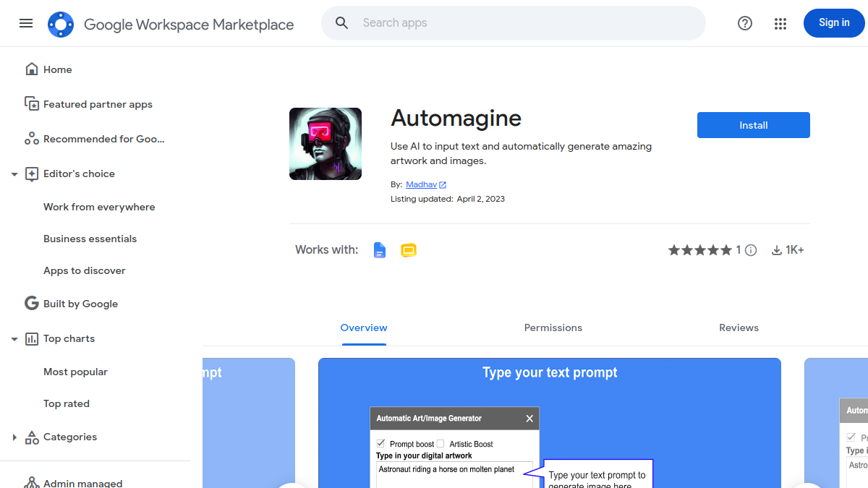Click the Home house icon
The height and width of the screenshot is (488, 868).
pos(31,69)
